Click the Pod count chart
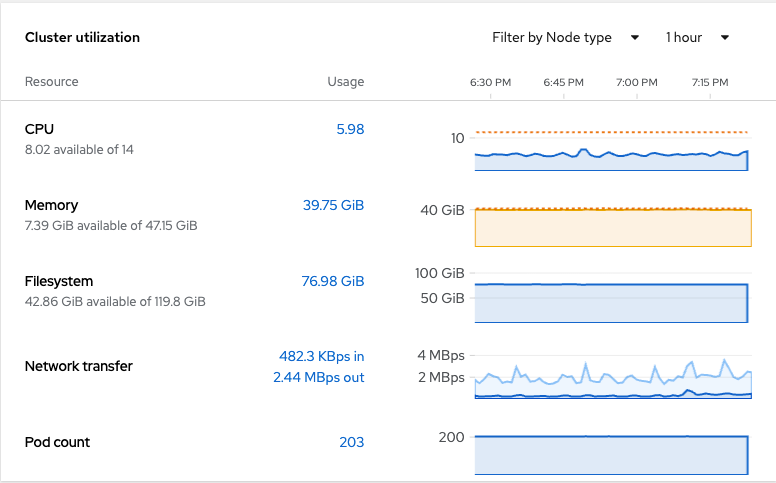The image size is (776, 483). pyautogui.click(x=612, y=455)
